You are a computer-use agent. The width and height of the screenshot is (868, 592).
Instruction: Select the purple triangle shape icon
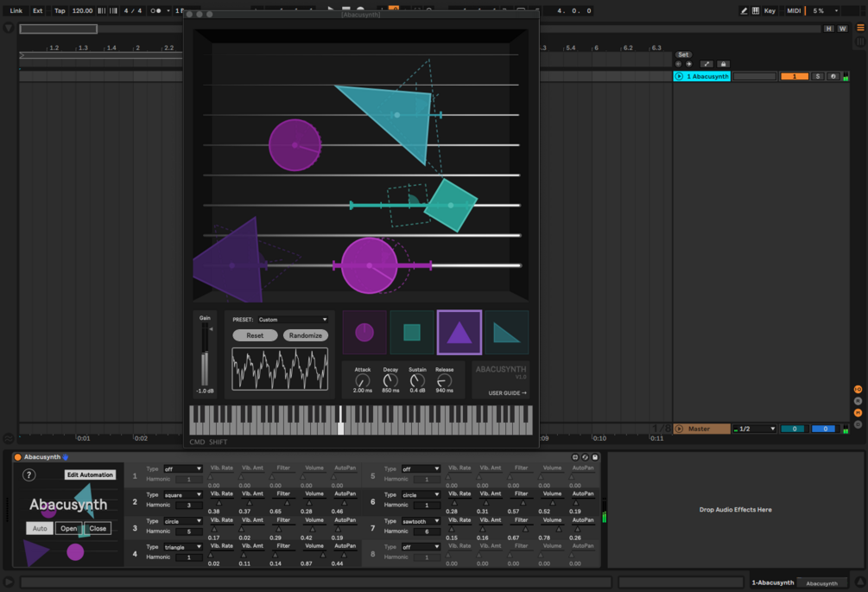459,332
